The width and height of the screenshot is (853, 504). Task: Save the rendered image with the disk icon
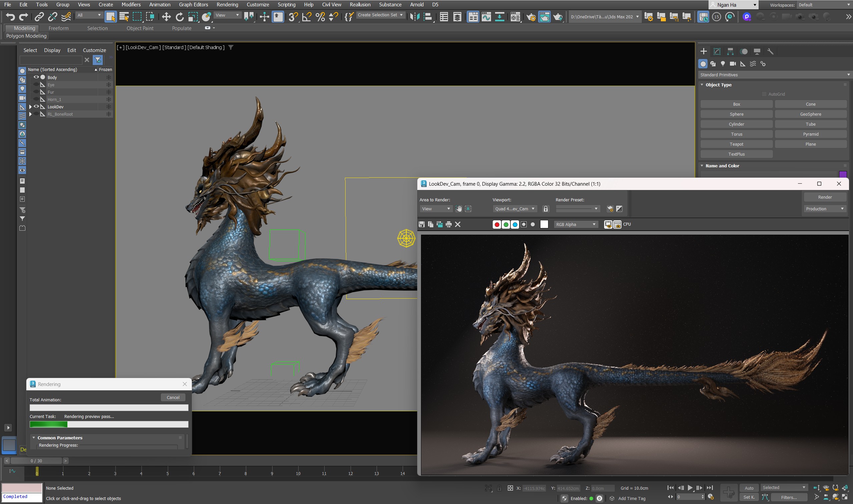click(421, 224)
